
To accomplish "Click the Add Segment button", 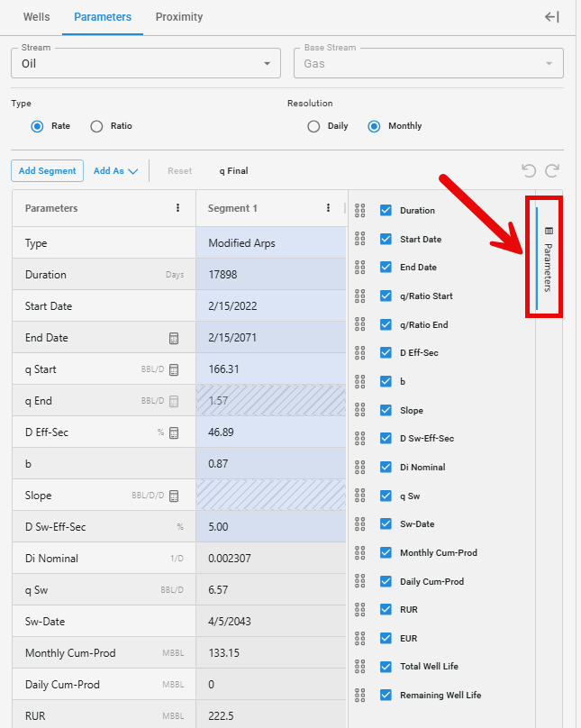I will [47, 170].
